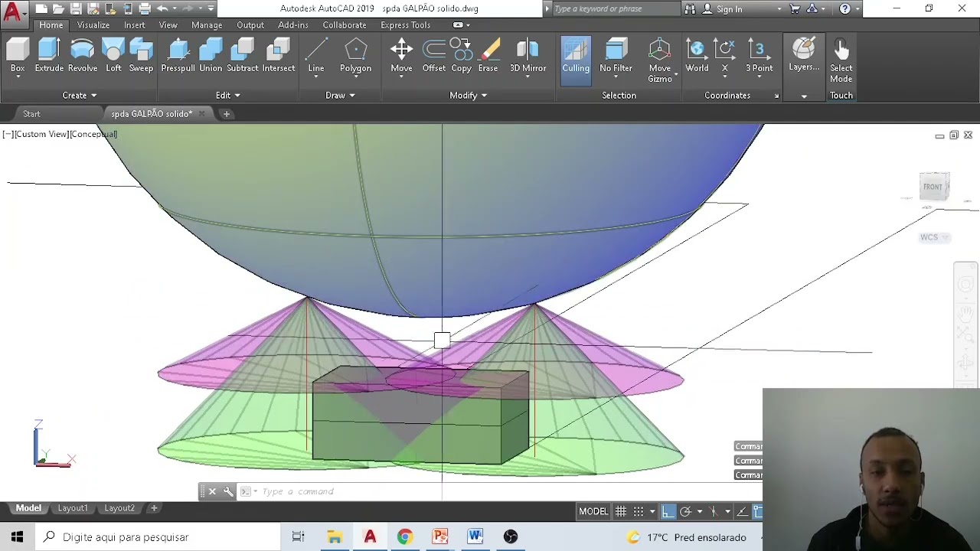Start the Sweep command

(x=141, y=57)
